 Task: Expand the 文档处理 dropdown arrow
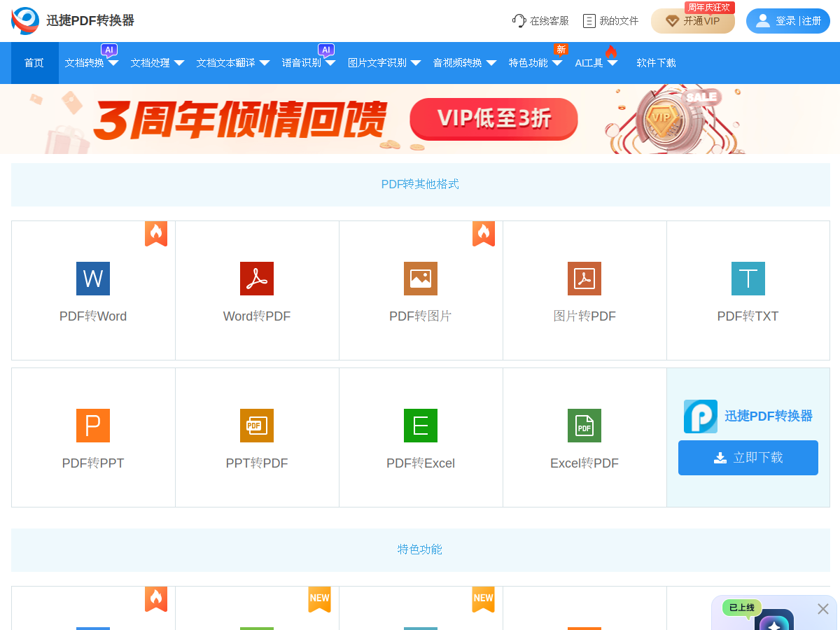pyautogui.click(x=179, y=63)
